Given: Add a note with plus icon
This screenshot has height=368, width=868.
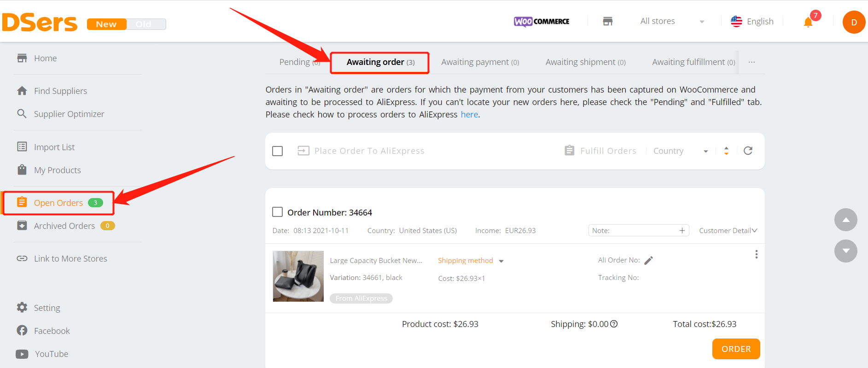Looking at the screenshot, I should pyautogui.click(x=682, y=230).
